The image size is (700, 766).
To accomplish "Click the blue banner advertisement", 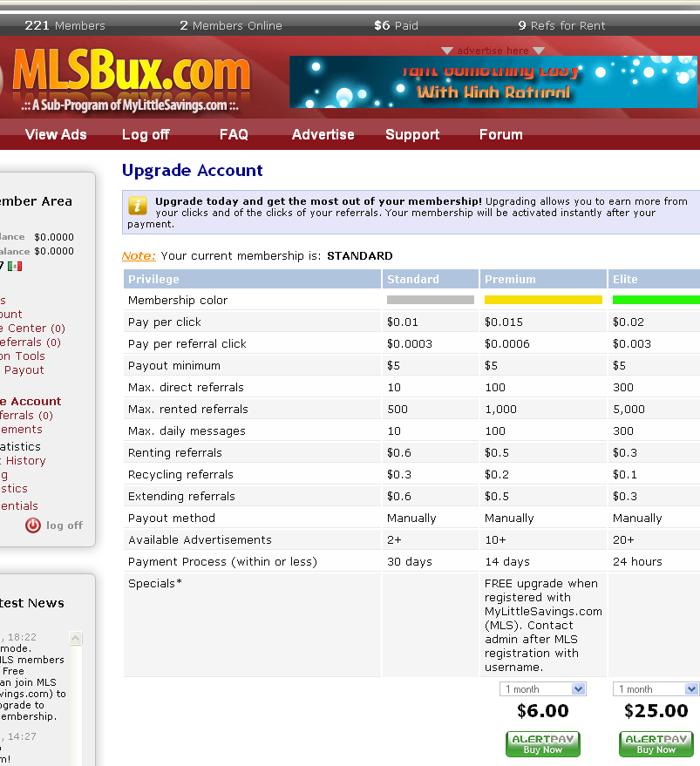I will 493,82.
